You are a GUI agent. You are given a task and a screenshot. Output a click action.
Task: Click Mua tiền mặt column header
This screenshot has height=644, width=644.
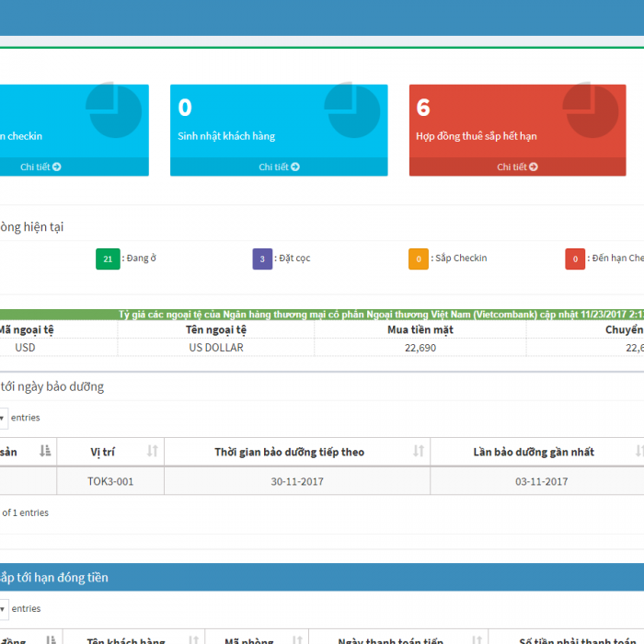coord(420,329)
